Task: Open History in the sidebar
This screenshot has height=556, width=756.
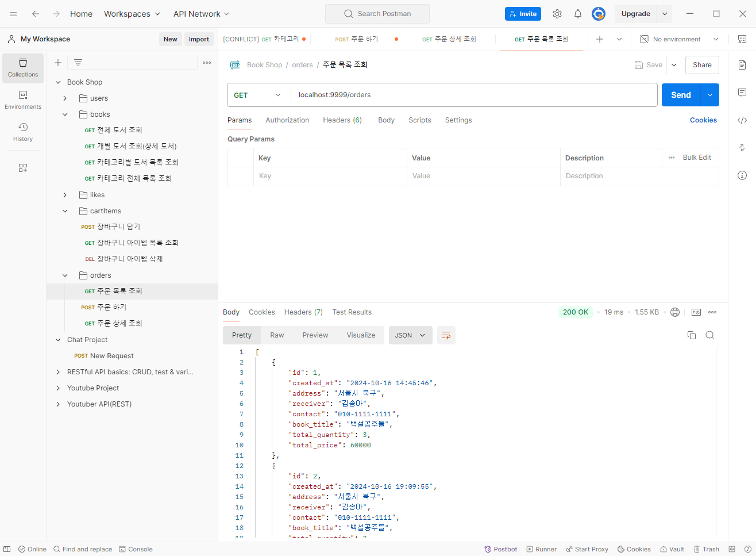Action: (23, 132)
